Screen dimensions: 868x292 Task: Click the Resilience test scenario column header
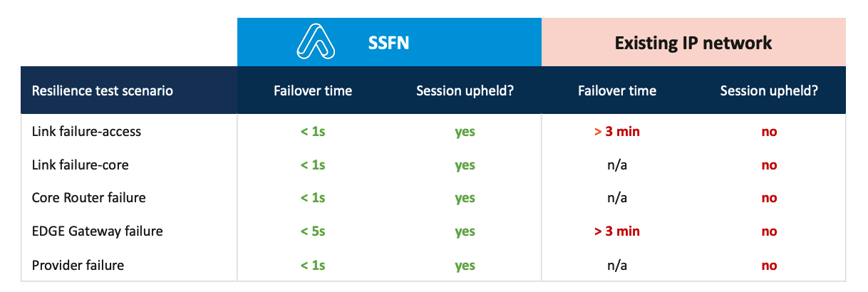[x=103, y=90]
